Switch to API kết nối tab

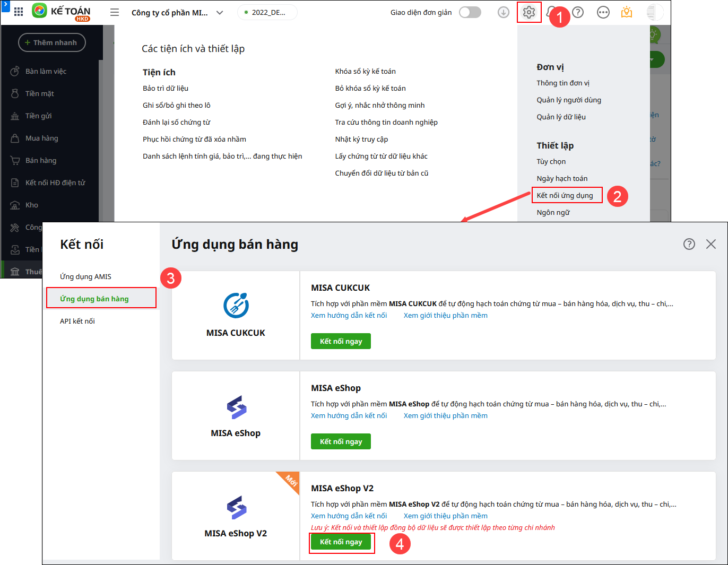(x=77, y=321)
